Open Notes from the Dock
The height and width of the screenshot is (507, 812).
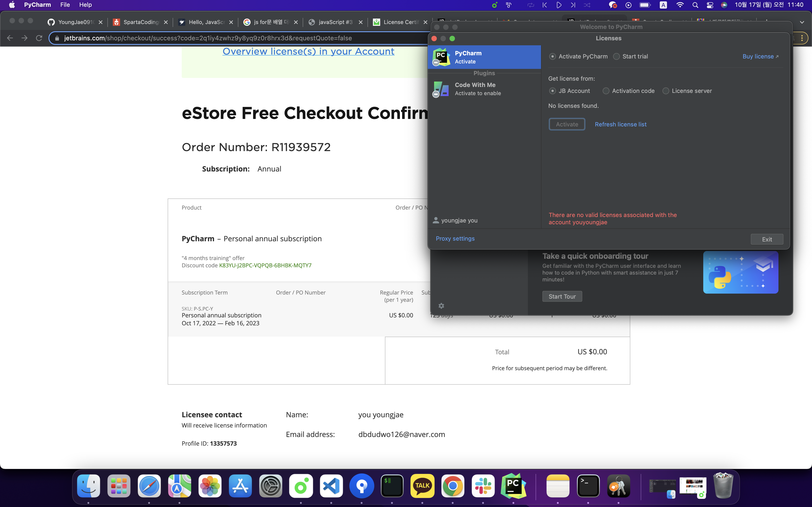click(x=558, y=486)
